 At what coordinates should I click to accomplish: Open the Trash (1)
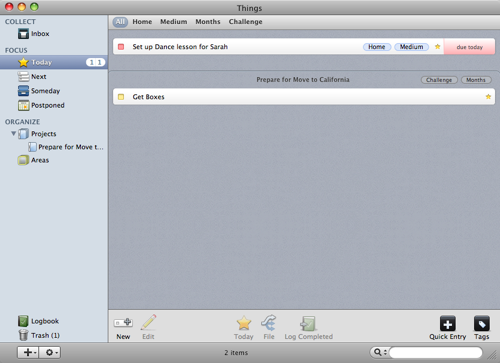[x=39, y=335]
